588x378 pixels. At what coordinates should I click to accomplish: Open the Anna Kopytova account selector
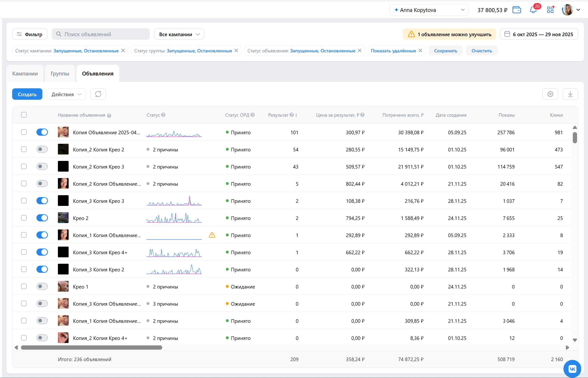pyautogui.click(x=429, y=10)
